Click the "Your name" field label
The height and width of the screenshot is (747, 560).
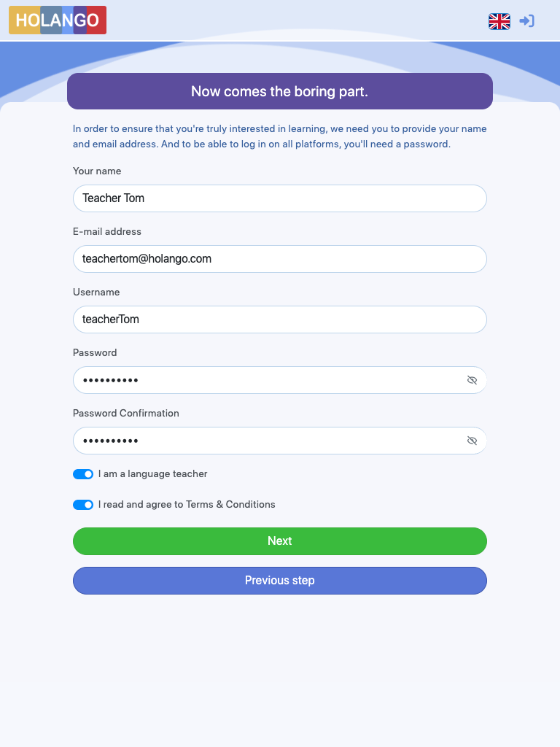97,171
